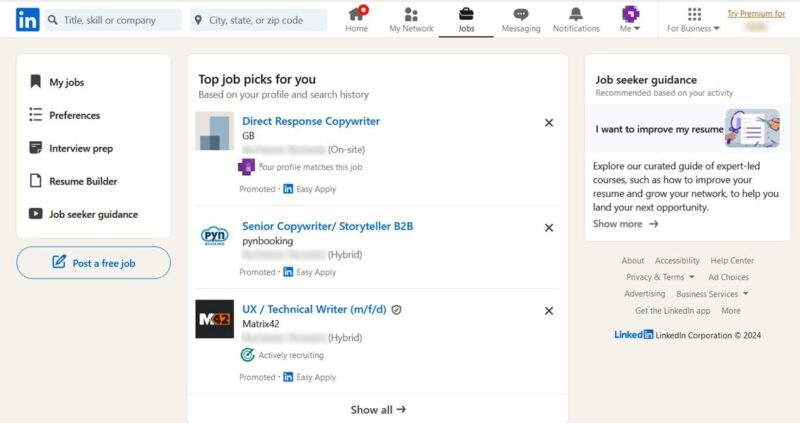800x423 pixels.
Task: Click Matrix42 company name text
Action: tap(260, 324)
